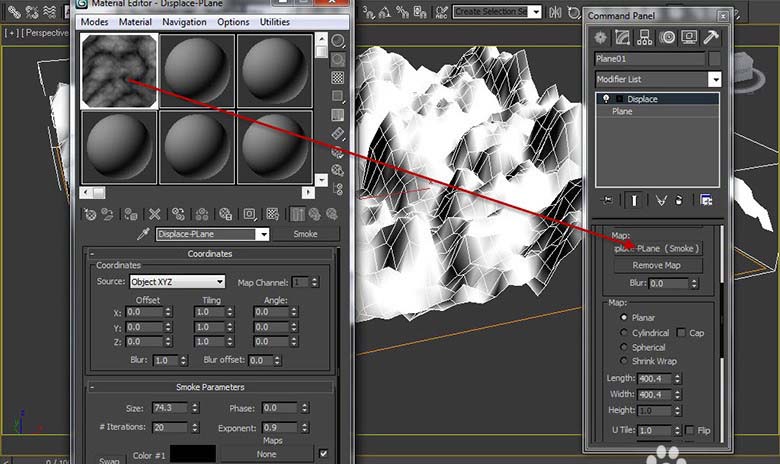
Task: Open Utilities menu in Material Editor
Action: point(275,22)
